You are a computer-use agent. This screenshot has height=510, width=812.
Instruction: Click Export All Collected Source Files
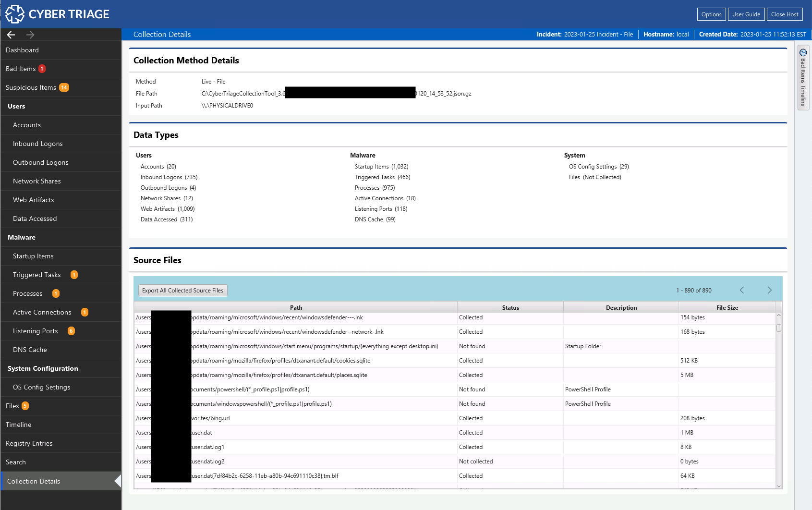tap(182, 291)
